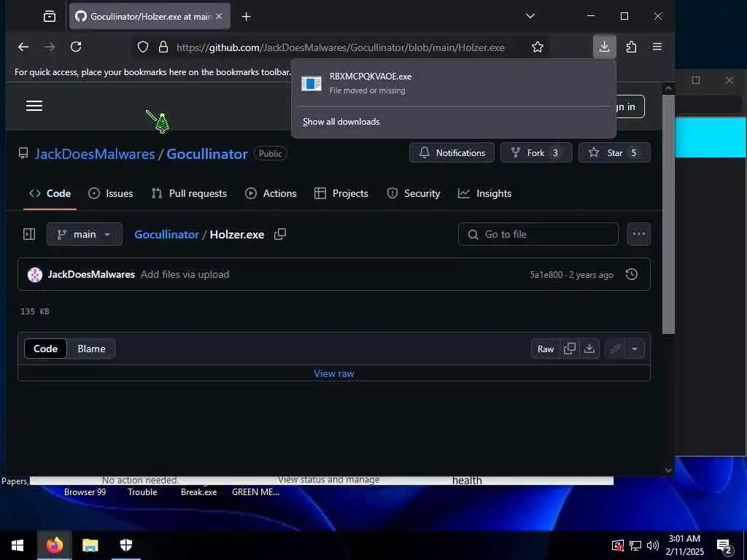Open the tracking protection shield icon
The width and height of the screenshot is (747, 560).
pyautogui.click(x=143, y=47)
